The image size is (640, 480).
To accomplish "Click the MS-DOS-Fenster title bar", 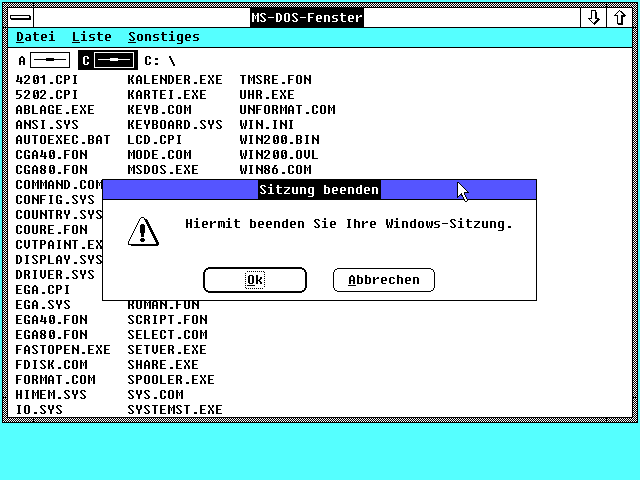I will pos(307,18).
